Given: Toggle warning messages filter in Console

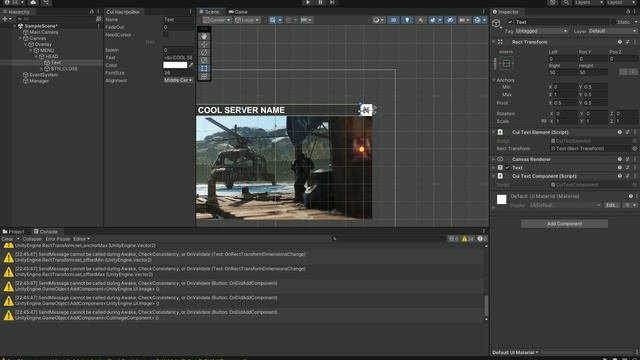Looking at the screenshot, I should point(468,239).
